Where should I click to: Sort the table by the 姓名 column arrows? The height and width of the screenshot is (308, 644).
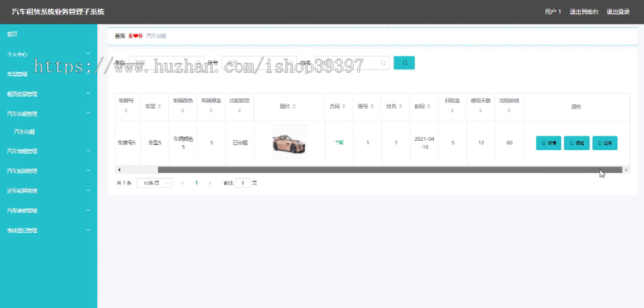pyautogui.click(x=400, y=106)
